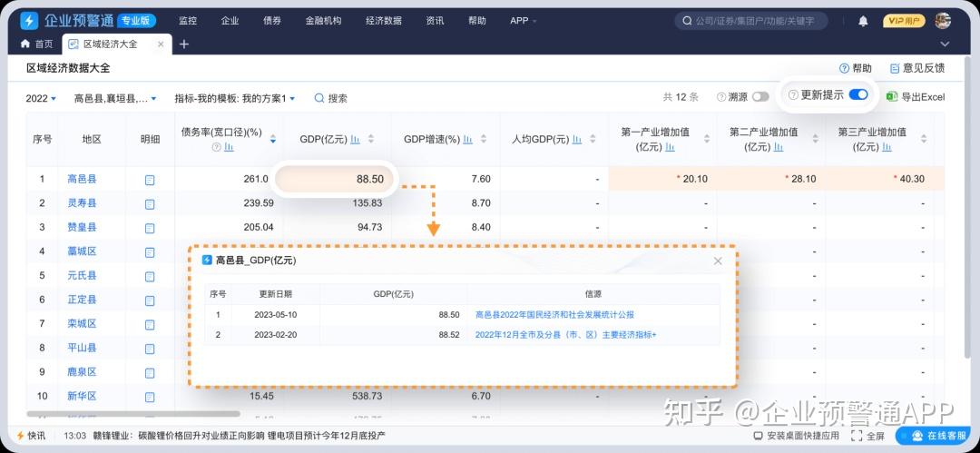Sort by 人均GDP(元) column arrows
This screenshot has height=453, width=980.
pos(593,140)
